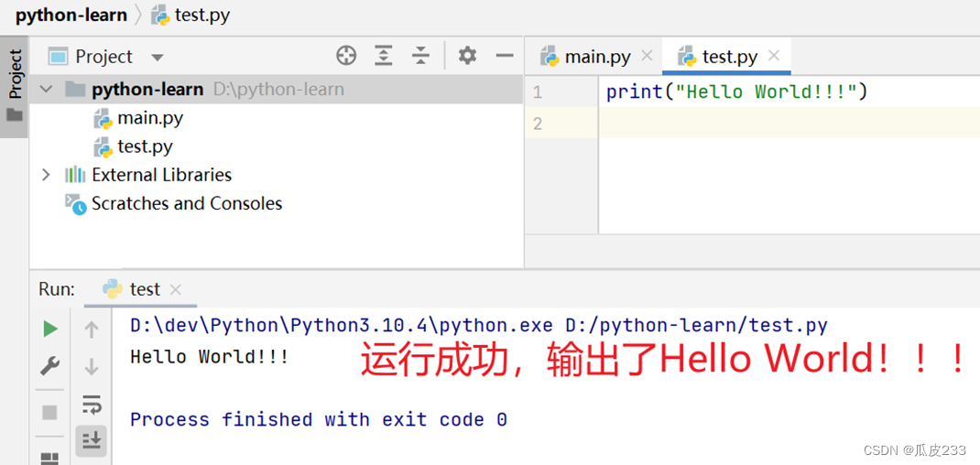Click line number 2 in editor gutter
This screenshot has height=465, width=980.
click(x=539, y=124)
